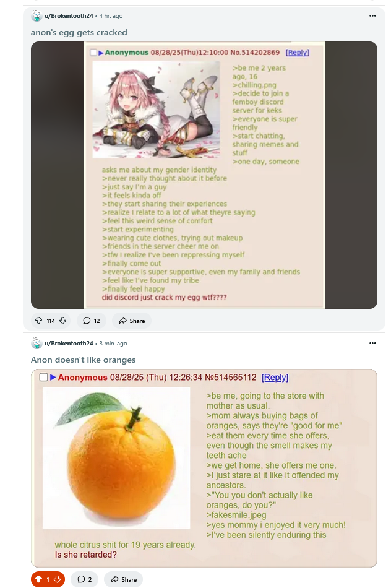Viewport: 391px width, 588px height.
Task: Click the [Reply] link in the oranges greentext
Action: (x=275, y=378)
